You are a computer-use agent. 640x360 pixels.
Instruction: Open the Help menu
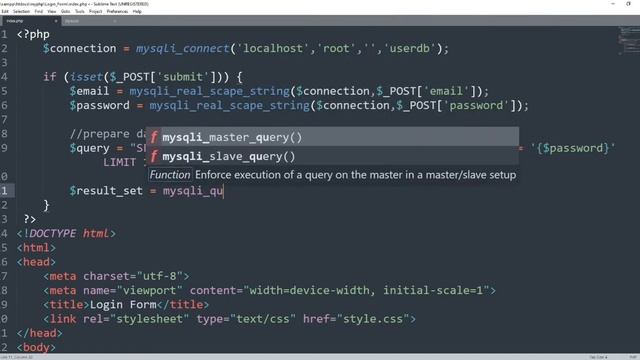137,11
